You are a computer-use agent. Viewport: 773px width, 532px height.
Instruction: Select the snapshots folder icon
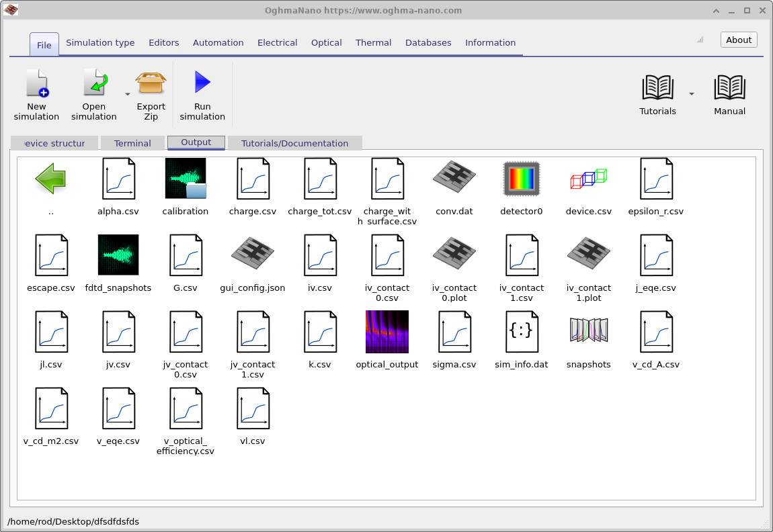click(589, 330)
